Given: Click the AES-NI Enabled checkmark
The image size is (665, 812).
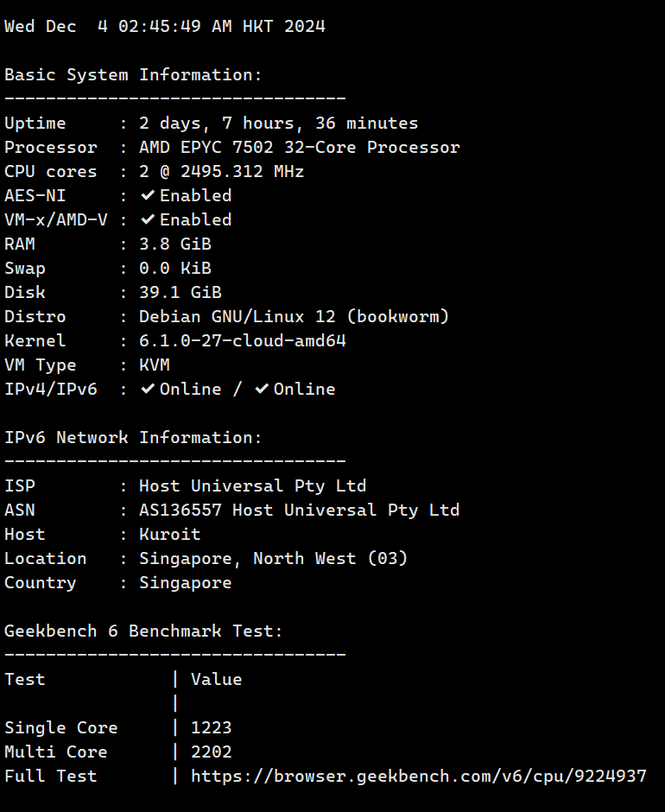Looking at the screenshot, I should click(148, 195).
